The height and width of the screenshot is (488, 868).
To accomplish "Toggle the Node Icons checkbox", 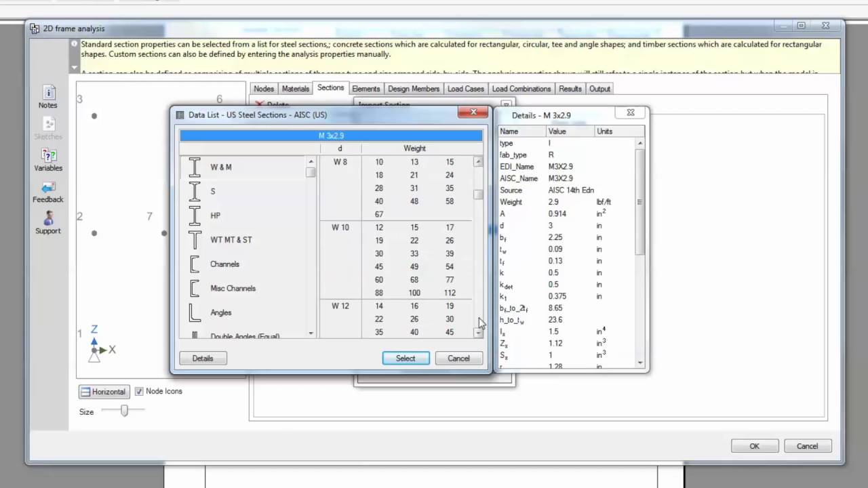I will pos(139,391).
